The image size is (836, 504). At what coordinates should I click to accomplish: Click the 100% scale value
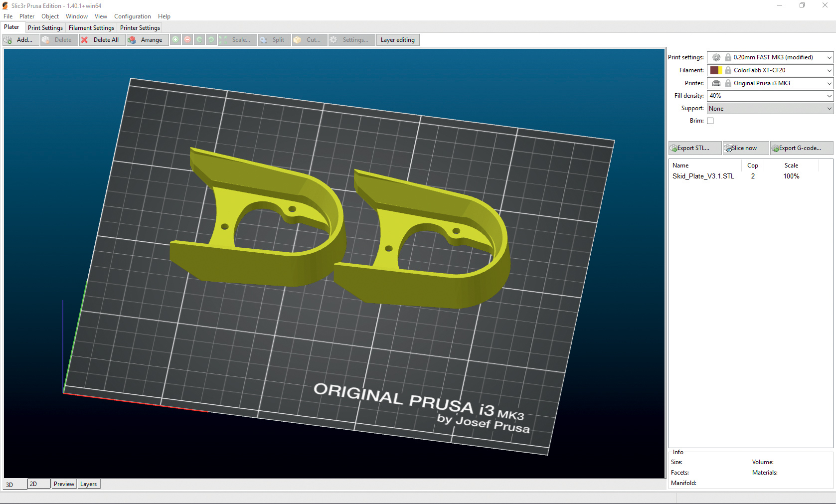click(791, 176)
